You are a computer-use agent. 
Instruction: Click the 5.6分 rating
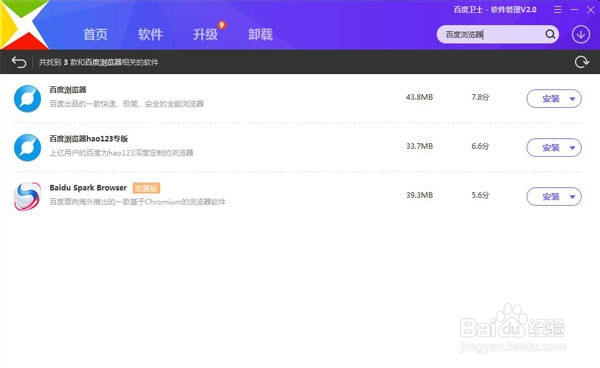480,195
